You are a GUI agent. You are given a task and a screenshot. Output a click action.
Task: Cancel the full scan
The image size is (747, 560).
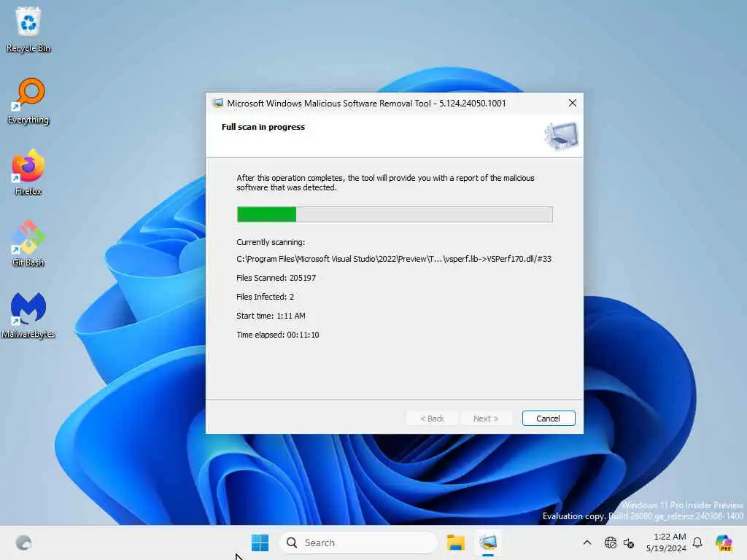pyautogui.click(x=549, y=418)
